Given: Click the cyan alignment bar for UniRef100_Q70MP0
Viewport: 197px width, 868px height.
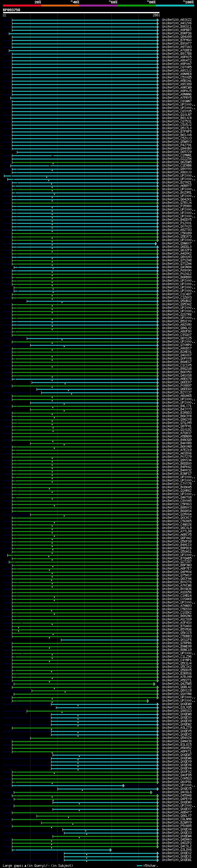Looking at the screenshot, I should pos(94,345).
